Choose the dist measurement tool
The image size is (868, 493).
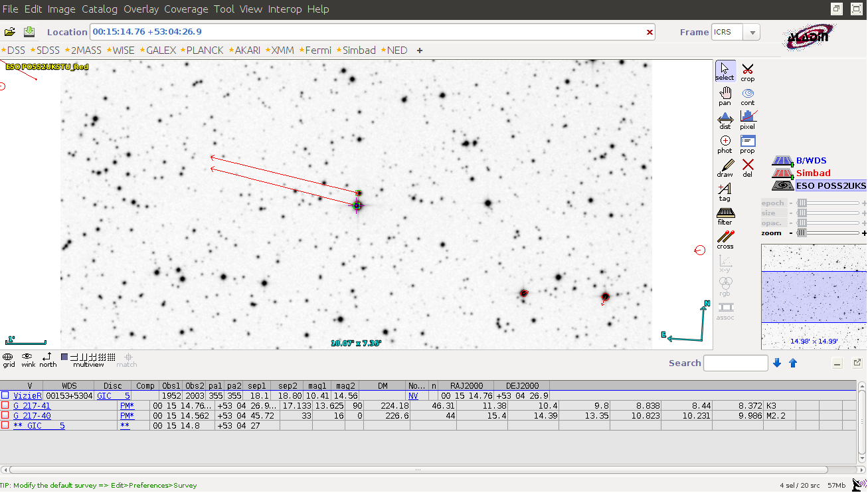pyautogui.click(x=725, y=118)
